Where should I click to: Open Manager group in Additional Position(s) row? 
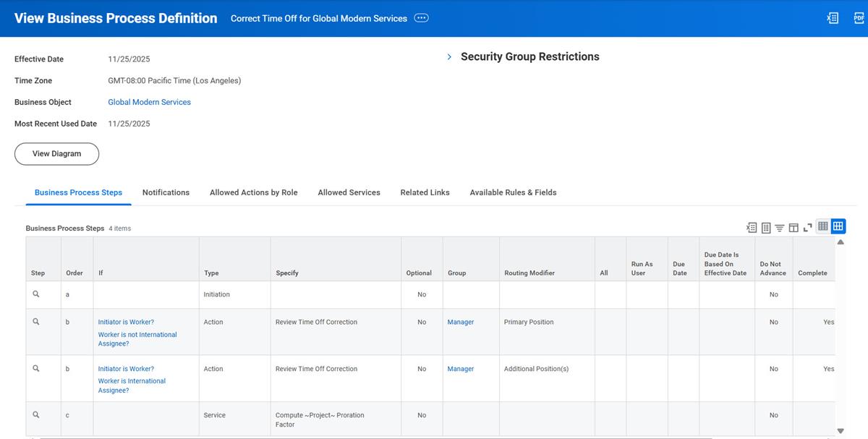click(461, 369)
